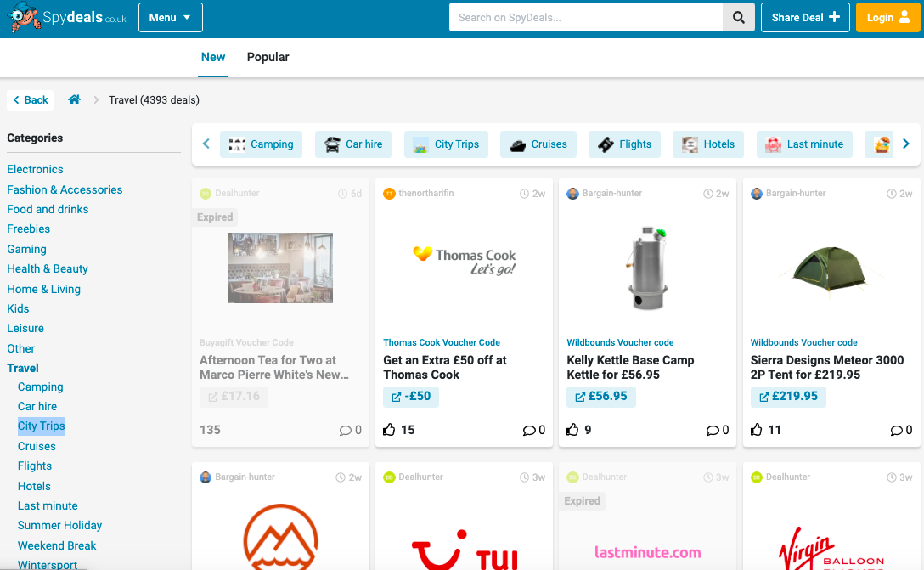The image size is (924, 570).
Task: Select the Flights category chip
Action: 625,144
